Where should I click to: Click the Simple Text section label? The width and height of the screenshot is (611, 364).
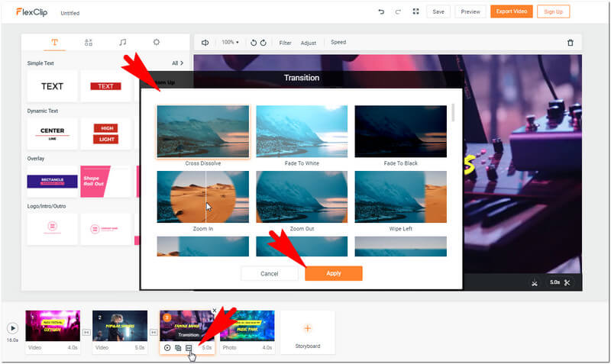click(x=40, y=63)
